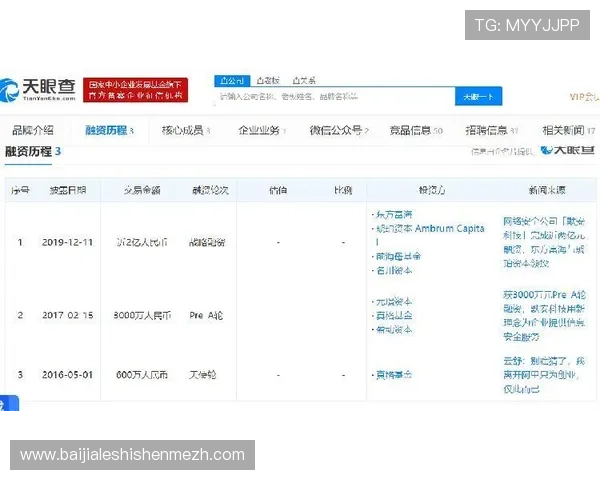Viewport: 600px width, 480px height.
Task: Open last investor link in Pre-A轮 row
Action: tap(394, 330)
